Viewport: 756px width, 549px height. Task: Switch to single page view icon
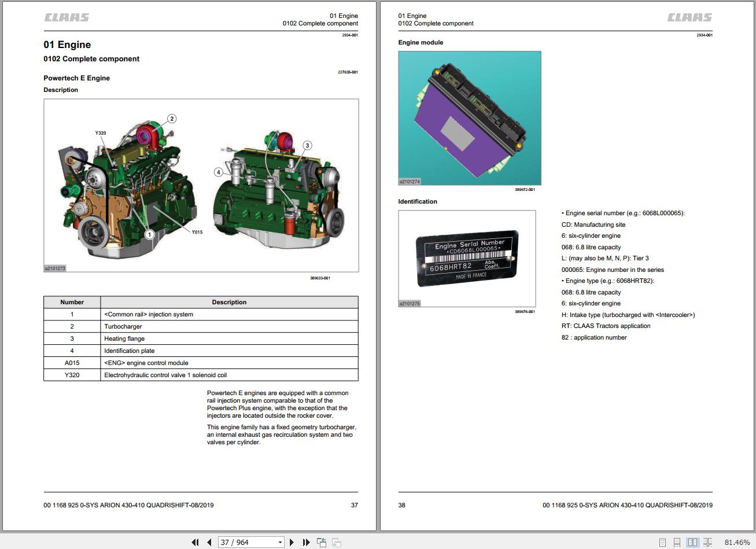pyautogui.click(x=663, y=542)
